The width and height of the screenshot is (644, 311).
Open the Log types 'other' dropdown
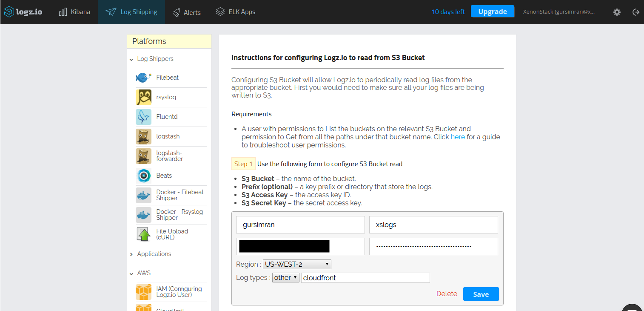(286, 278)
